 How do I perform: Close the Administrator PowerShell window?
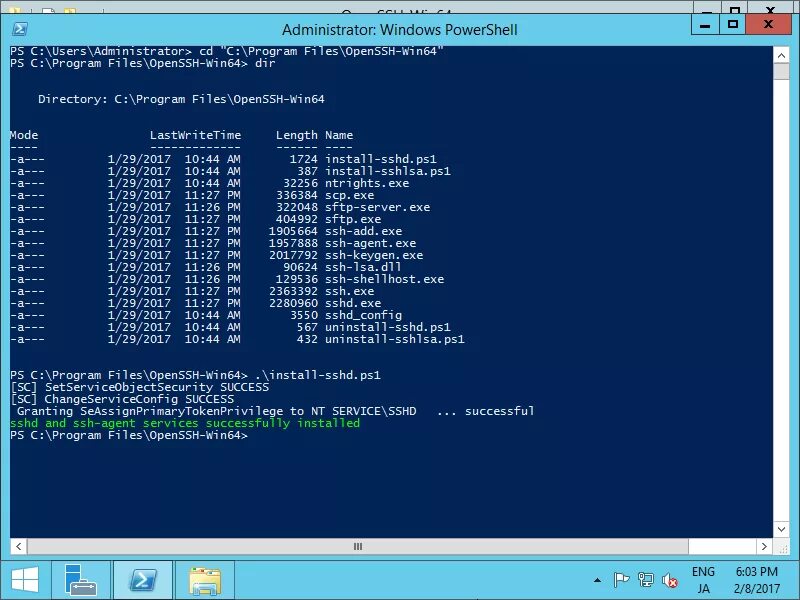point(768,24)
